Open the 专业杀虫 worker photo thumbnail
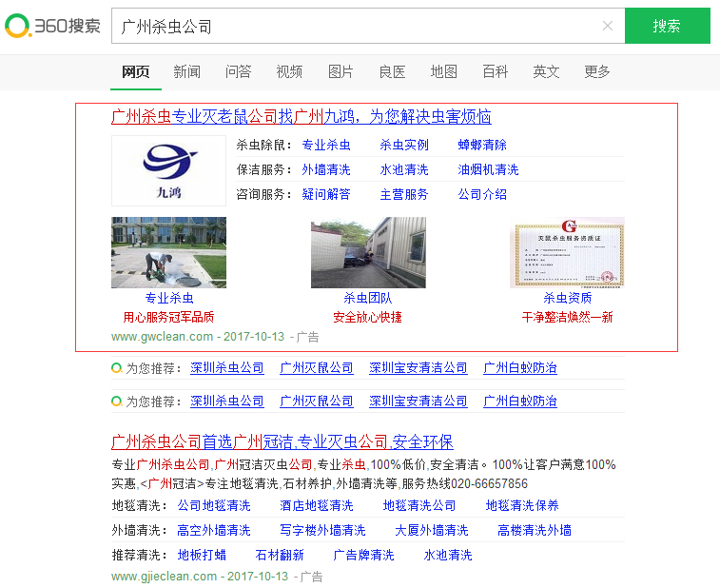 (x=168, y=252)
